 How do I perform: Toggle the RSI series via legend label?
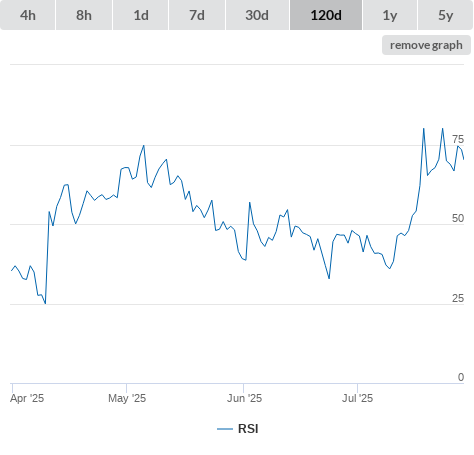click(x=248, y=429)
